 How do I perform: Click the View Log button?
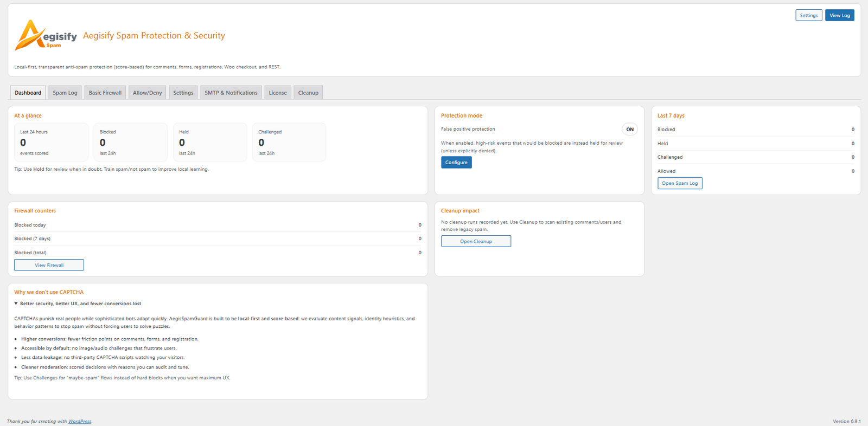(x=839, y=15)
